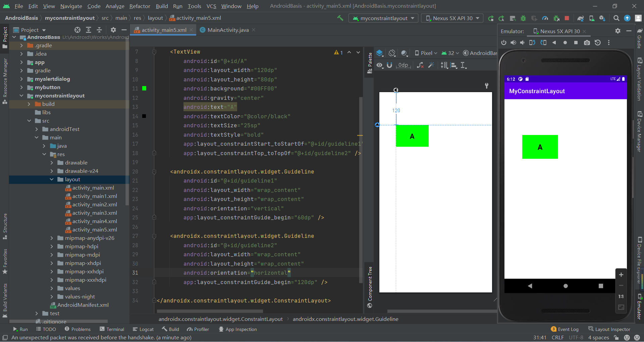Rotate emulator left icon
This screenshot has width=644, height=342.
point(532,43)
